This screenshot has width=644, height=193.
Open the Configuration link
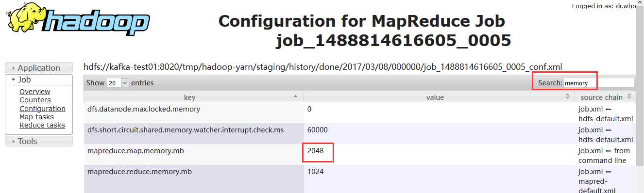[42, 109]
